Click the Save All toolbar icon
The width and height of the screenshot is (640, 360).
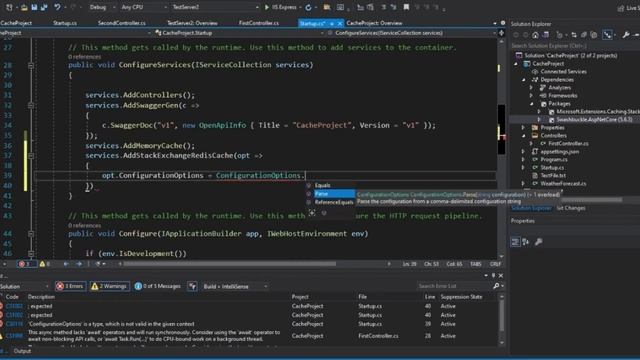(44, 7)
